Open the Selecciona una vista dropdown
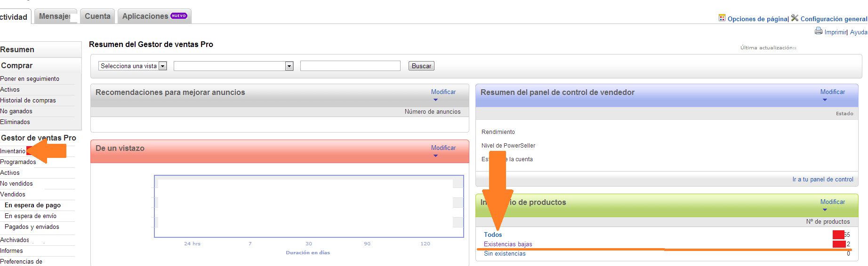 (x=162, y=66)
